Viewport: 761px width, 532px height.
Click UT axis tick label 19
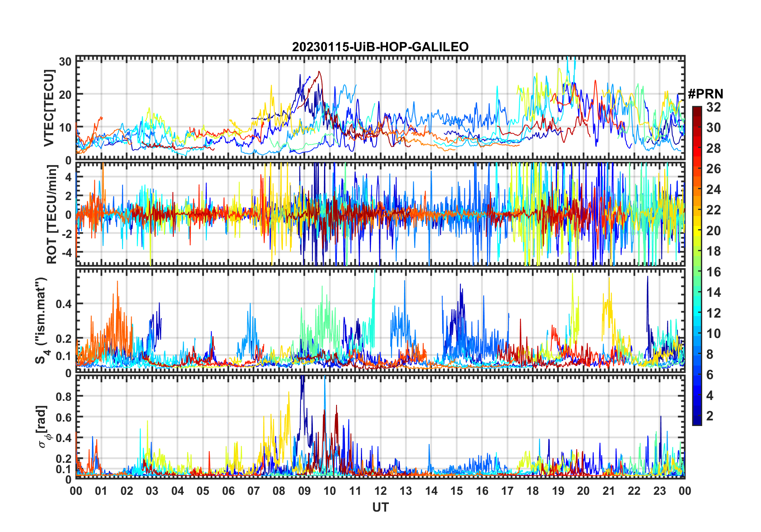[x=558, y=491]
